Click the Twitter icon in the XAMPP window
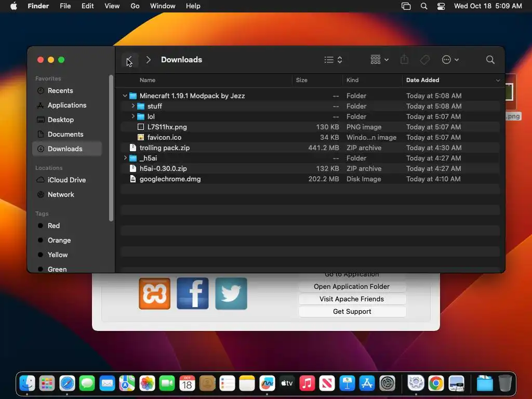532x399 pixels. 231,294
